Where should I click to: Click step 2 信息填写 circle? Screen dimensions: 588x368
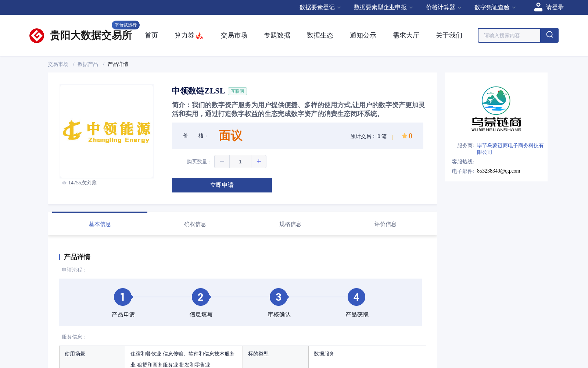(201, 297)
